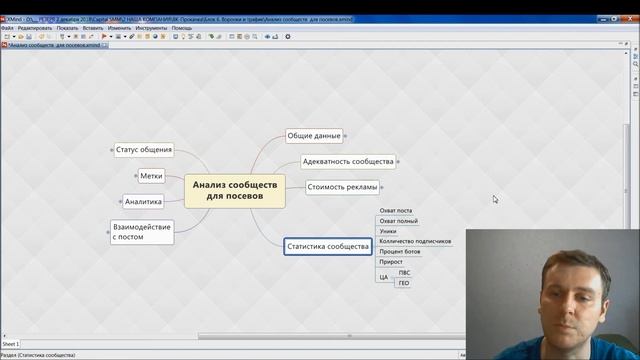This screenshot has height=360, width=640.
Task: Click the Undo toolbar icon
Action: [41, 37]
